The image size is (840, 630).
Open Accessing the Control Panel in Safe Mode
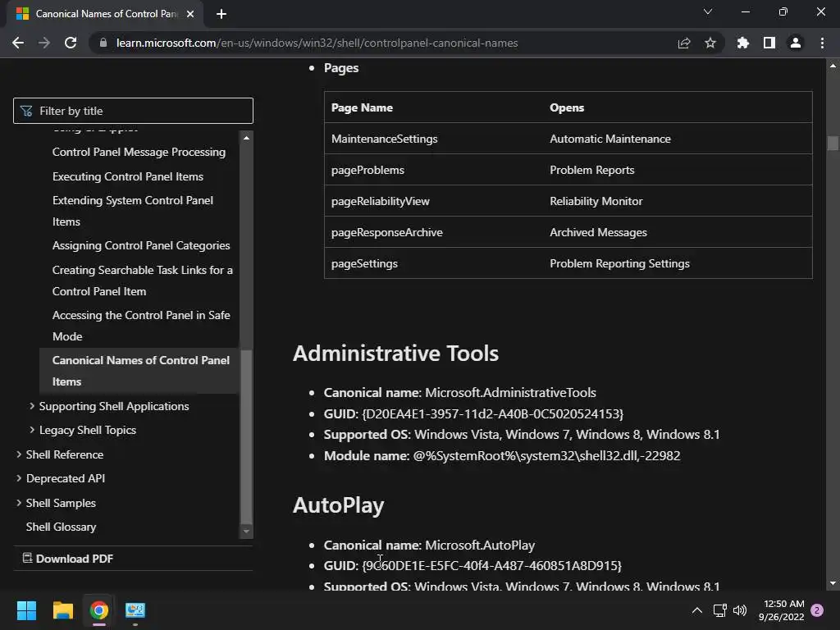(141, 326)
